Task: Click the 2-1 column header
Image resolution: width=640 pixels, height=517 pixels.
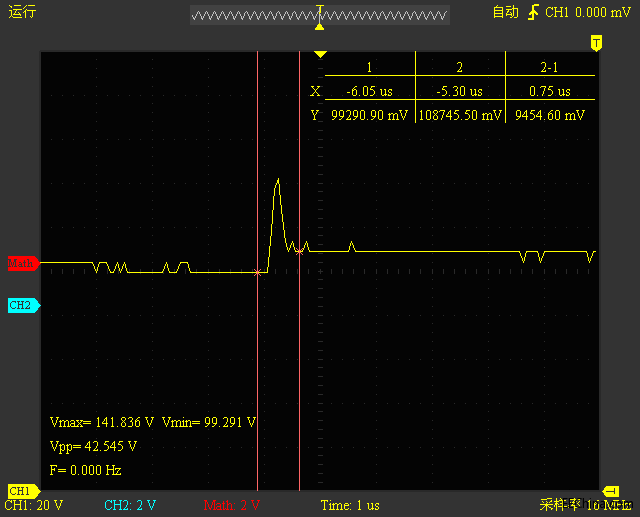Action: pyautogui.click(x=549, y=67)
